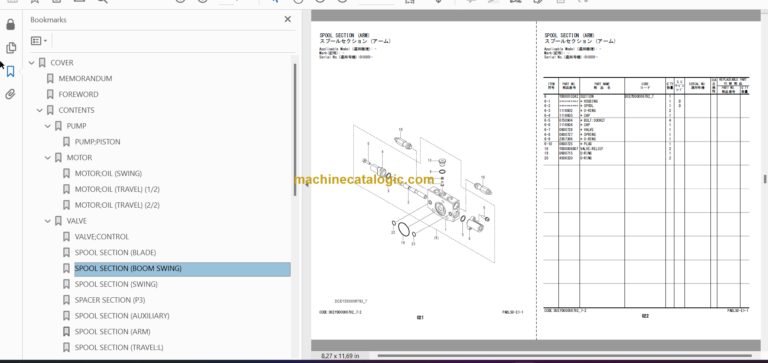Open the page thumbnails panel
This screenshot has width=768, height=363.
point(10,48)
